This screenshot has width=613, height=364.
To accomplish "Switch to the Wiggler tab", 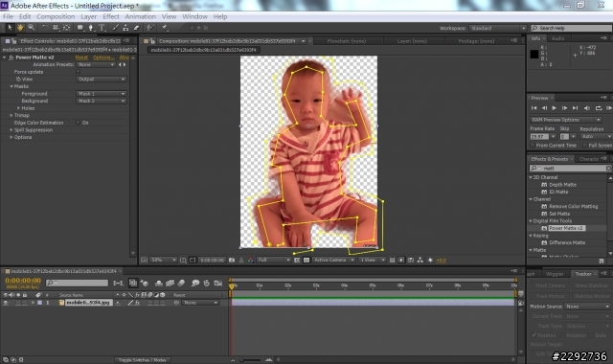I will pos(555,274).
